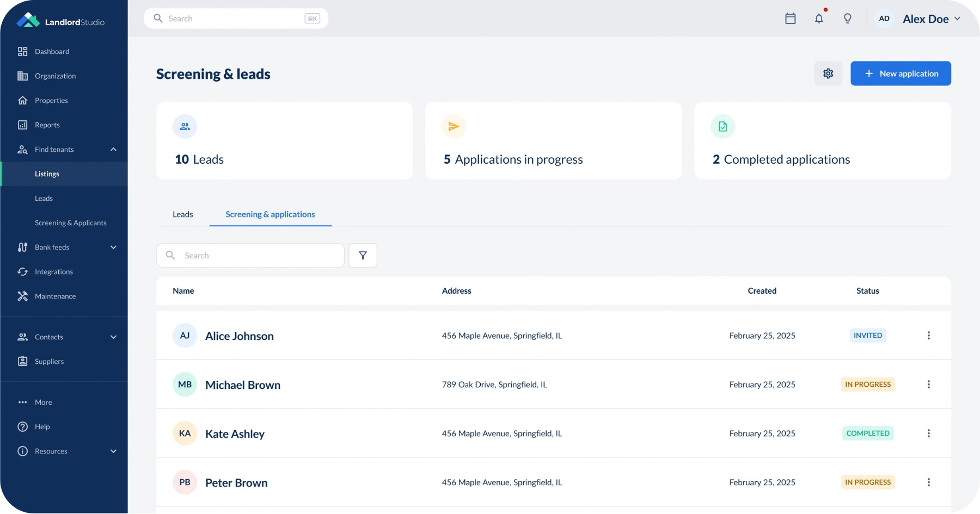980x514 pixels.
Task: Click the Leads card people icon
Action: [x=185, y=127]
